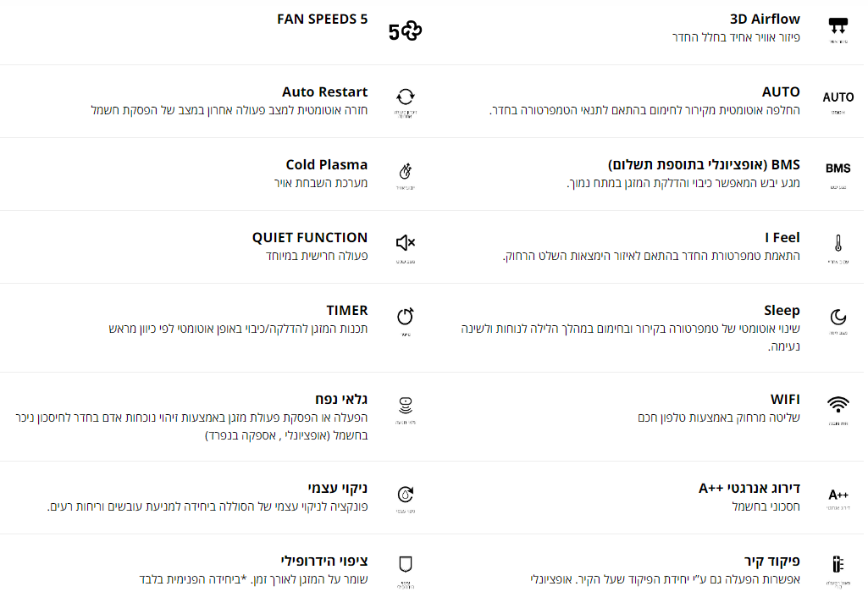868x614 pixels.
Task: Click the Auto Restart circular arrows icon
Action: (x=406, y=97)
